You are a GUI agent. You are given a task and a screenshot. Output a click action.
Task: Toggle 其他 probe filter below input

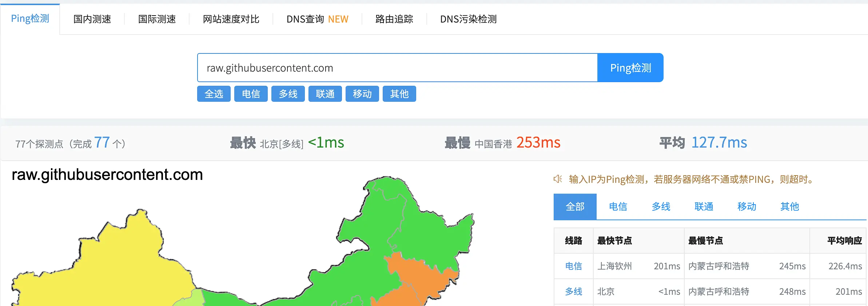coord(399,94)
